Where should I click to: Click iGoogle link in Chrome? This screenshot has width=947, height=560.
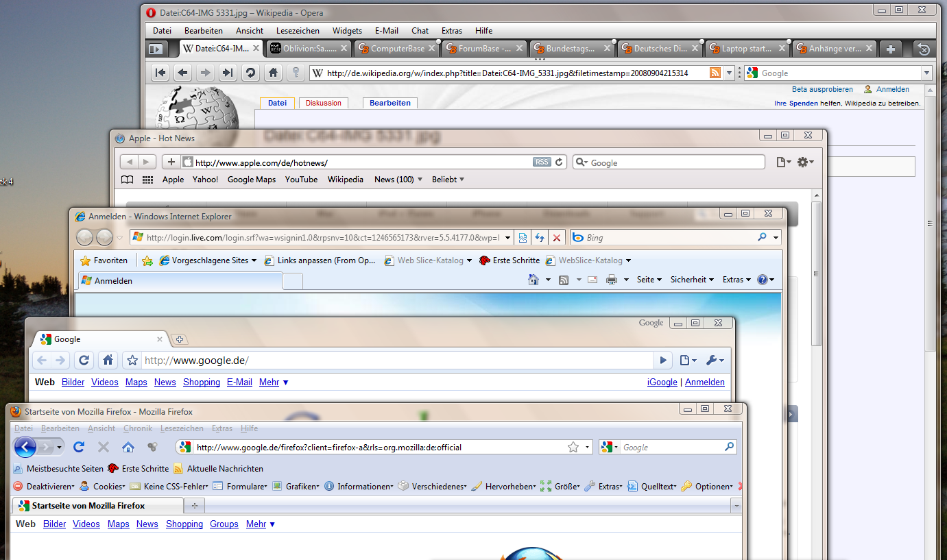662,382
